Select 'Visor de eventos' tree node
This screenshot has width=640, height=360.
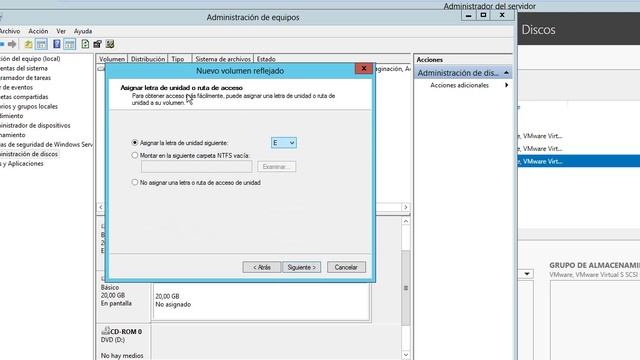tap(16, 87)
